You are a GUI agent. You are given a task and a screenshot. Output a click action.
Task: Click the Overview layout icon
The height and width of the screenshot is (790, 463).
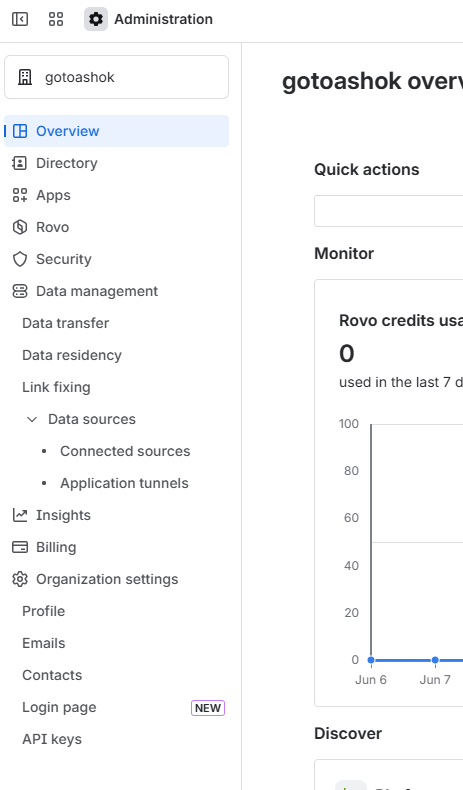[20, 131]
